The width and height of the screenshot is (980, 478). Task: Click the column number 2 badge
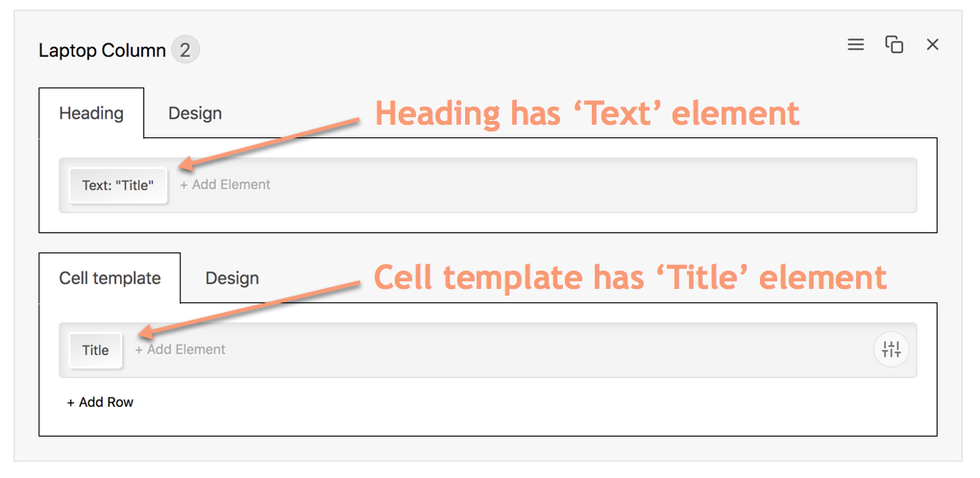pyautogui.click(x=185, y=50)
